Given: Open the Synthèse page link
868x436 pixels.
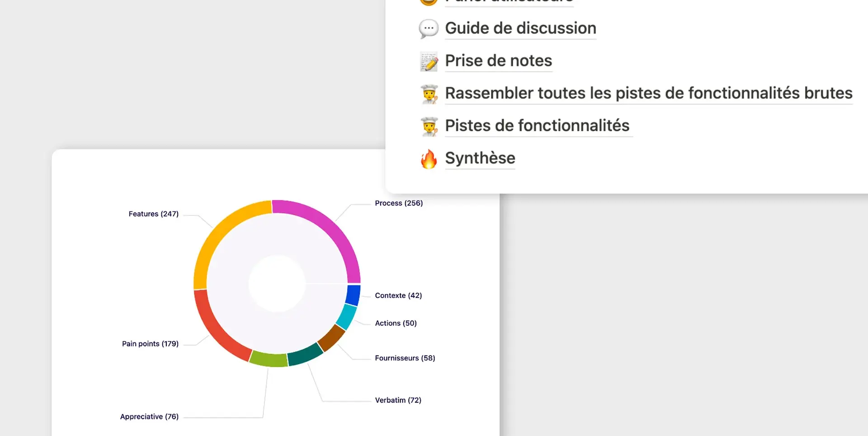Looking at the screenshot, I should (x=480, y=158).
